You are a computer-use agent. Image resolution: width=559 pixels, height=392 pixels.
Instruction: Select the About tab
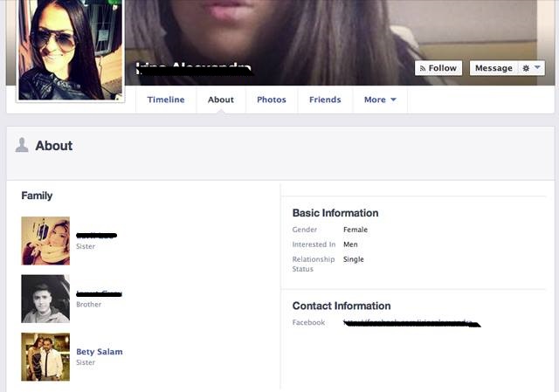221,100
